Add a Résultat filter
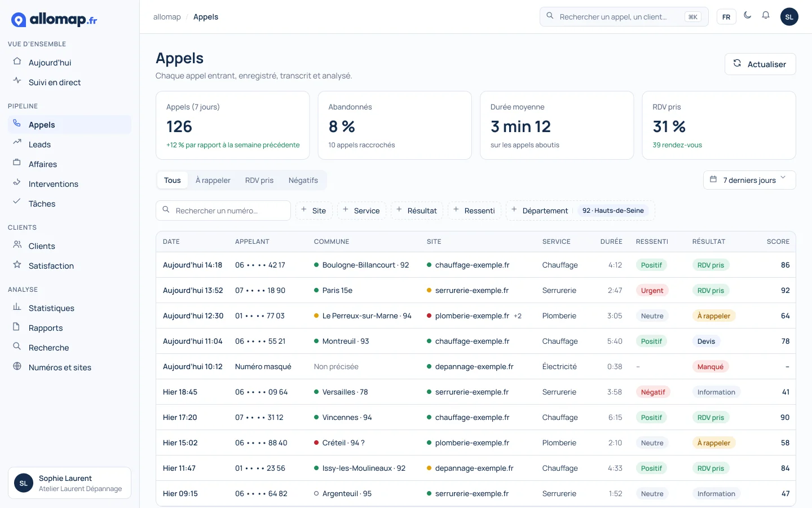The image size is (812, 508). point(417,211)
